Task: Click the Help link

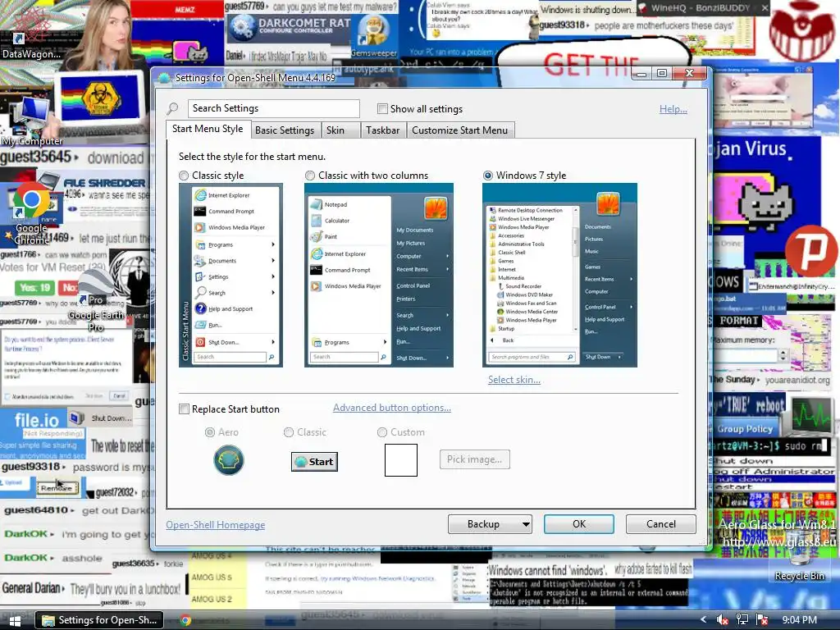Action: [x=673, y=109]
